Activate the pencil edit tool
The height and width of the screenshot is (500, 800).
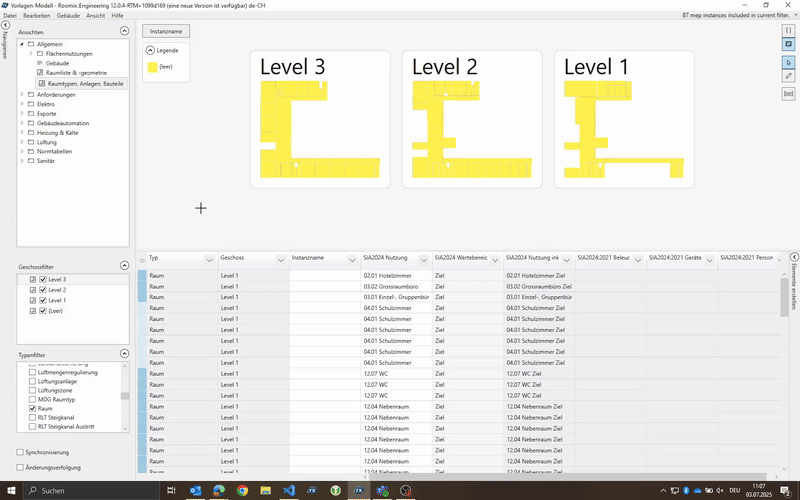pos(788,76)
